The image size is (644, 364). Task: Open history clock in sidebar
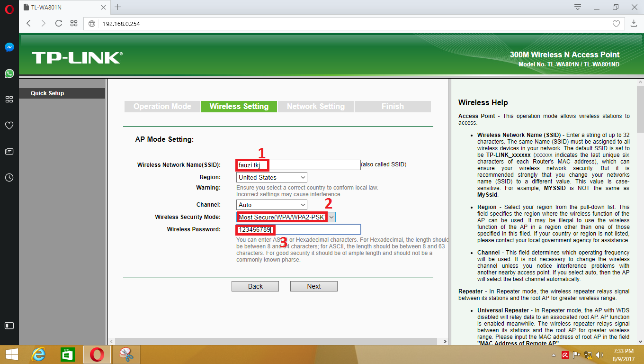[x=9, y=178]
